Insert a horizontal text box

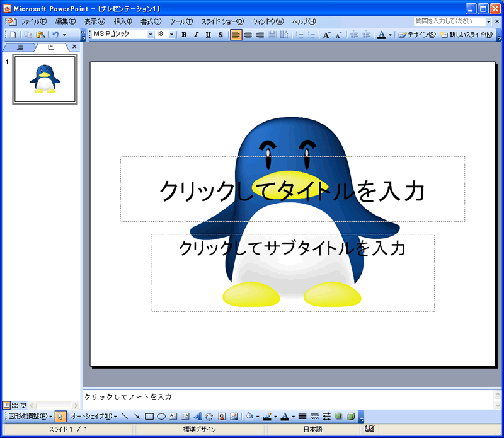pyautogui.click(x=173, y=417)
